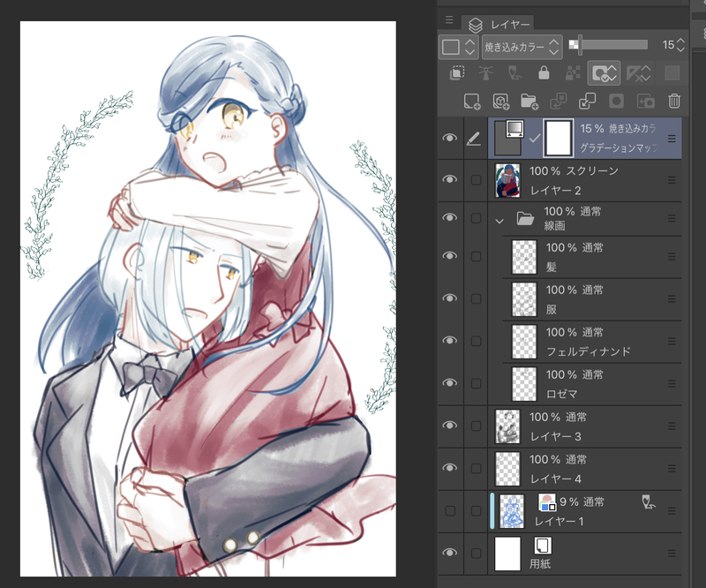Select the 用紙 white paper thumbnail
706x588 pixels.
pos(507,554)
